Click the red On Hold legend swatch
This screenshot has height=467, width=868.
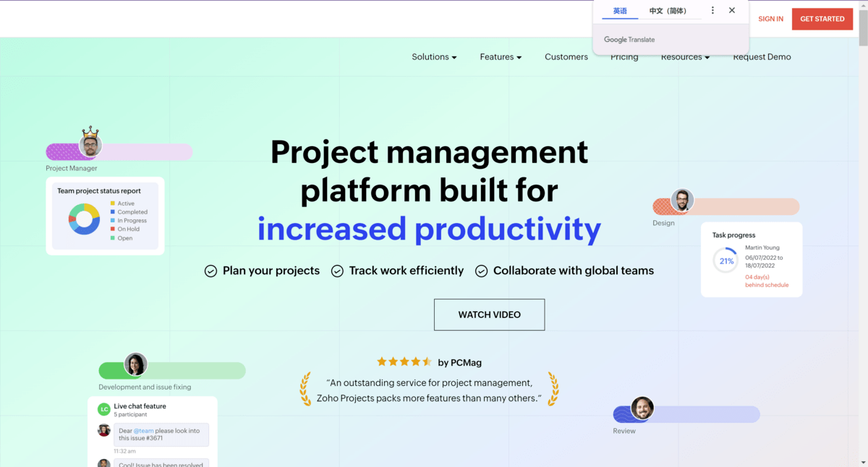(x=113, y=230)
